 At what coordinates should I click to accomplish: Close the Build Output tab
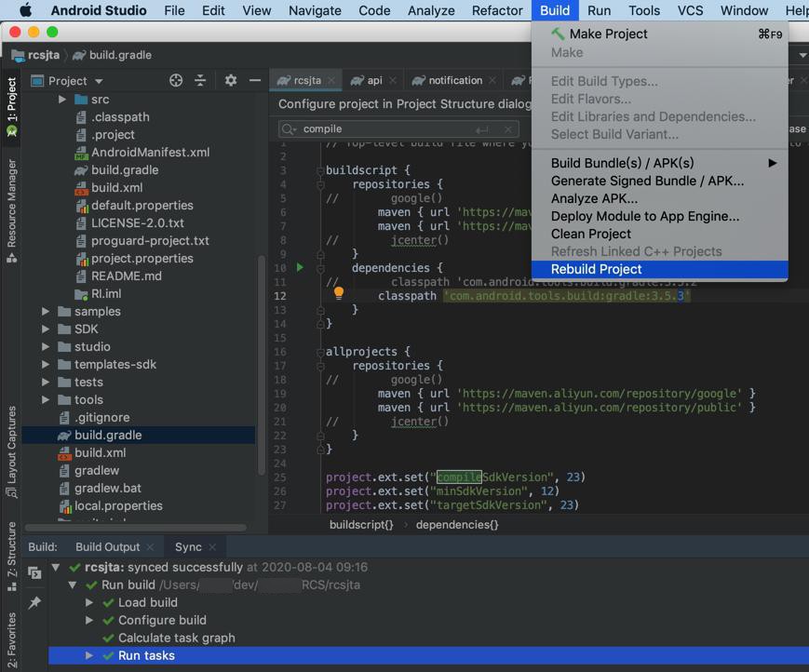tap(150, 546)
